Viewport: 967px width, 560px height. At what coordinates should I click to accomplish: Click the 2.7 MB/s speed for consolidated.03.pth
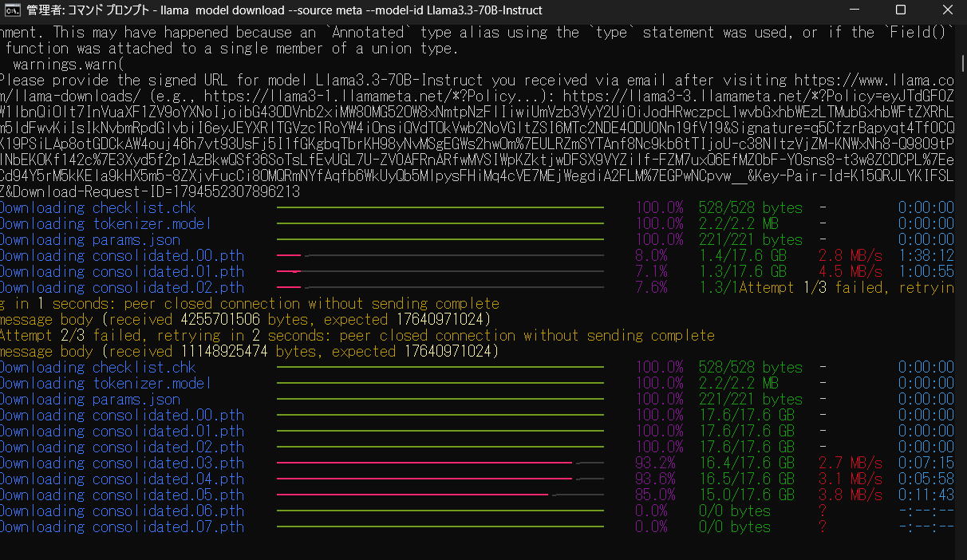(851, 463)
